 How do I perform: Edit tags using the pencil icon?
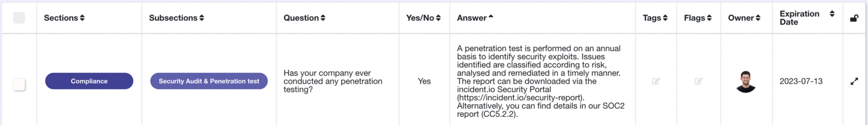click(x=656, y=81)
